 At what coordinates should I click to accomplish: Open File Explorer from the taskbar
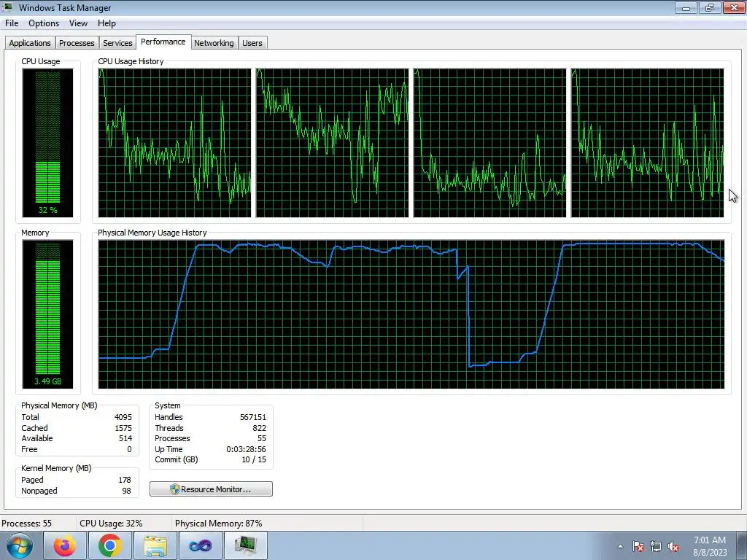[155, 545]
